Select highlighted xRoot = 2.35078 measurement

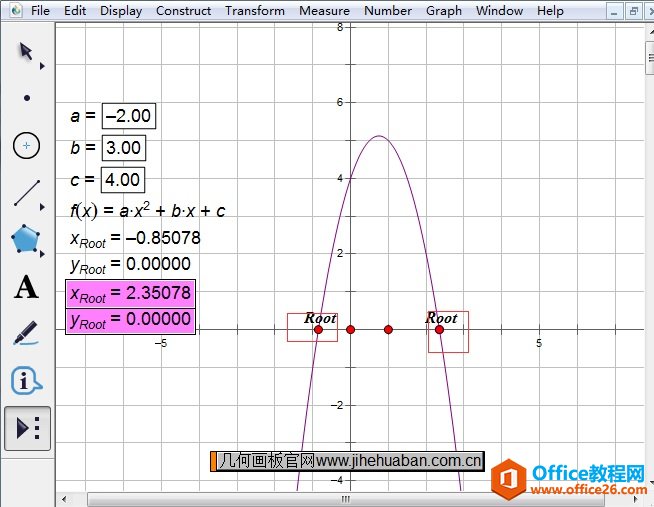[x=130, y=294]
